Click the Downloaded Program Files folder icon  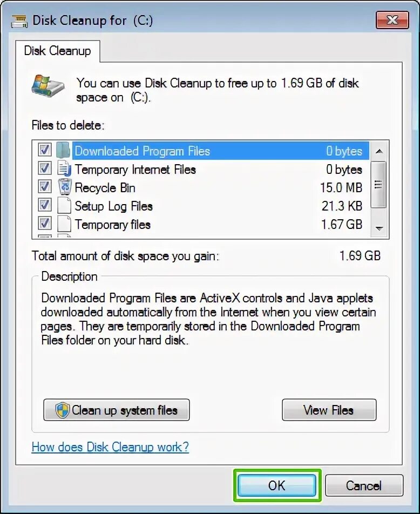[63, 150]
